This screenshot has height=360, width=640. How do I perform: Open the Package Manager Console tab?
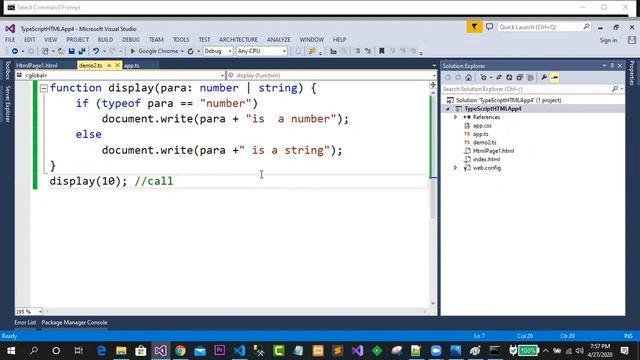pos(74,322)
